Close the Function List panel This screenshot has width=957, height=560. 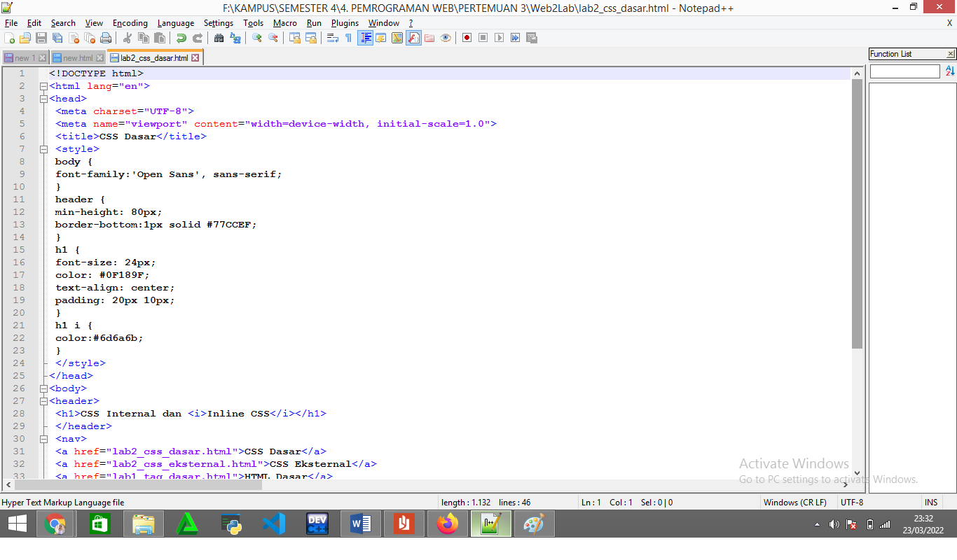(951, 54)
